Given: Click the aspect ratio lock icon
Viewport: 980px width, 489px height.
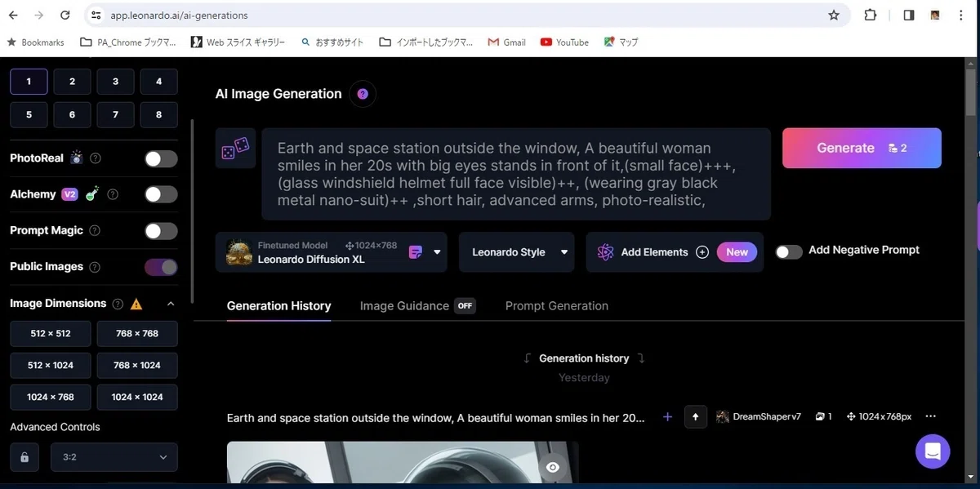Looking at the screenshot, I should pos(24,457).
